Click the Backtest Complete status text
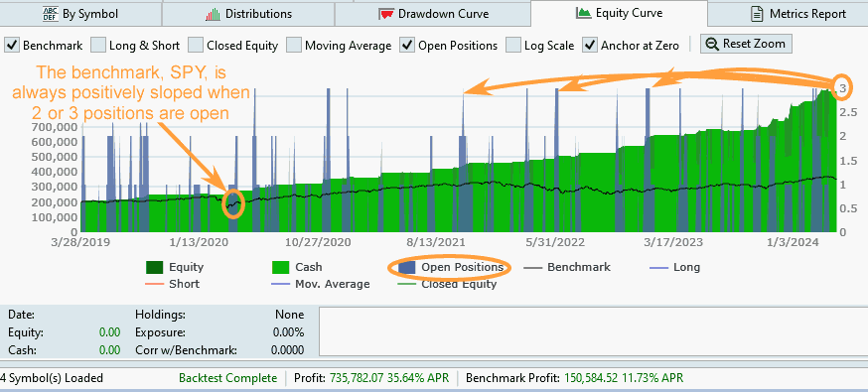Image resolution: width=868 pixels, height=392 pixels. [227, 378]
